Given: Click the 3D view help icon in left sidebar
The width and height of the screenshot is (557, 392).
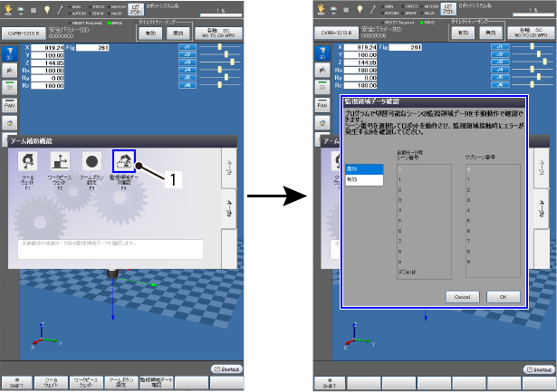Looking at the screenshot, I should [x=10, y=53].
